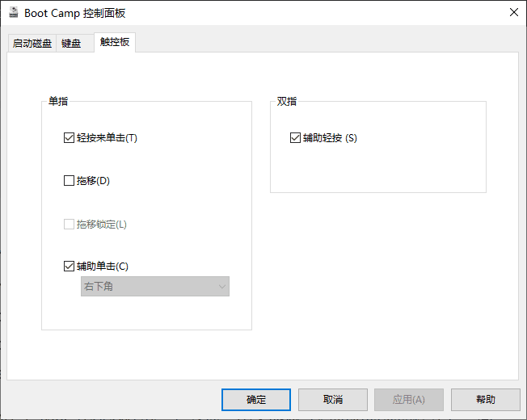The image size is (527, 420).
Task: Click the Boot Camp 控制面板 title text
Action: click(75, 13)
